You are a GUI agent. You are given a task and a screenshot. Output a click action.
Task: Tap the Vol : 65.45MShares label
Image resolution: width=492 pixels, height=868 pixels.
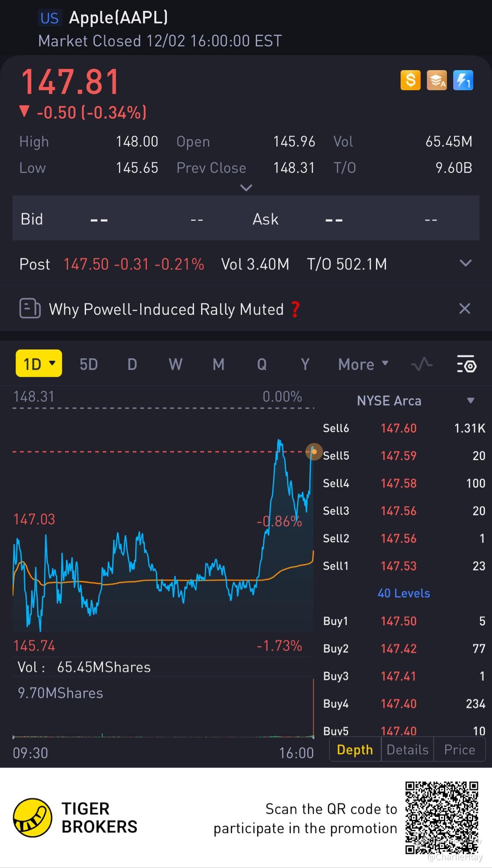tap(84, 667)
